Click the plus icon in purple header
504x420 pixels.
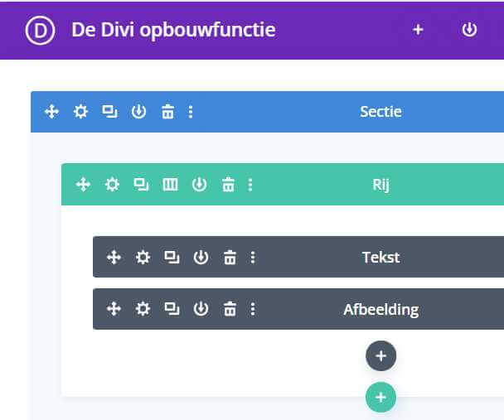click(x=419, y=30)
